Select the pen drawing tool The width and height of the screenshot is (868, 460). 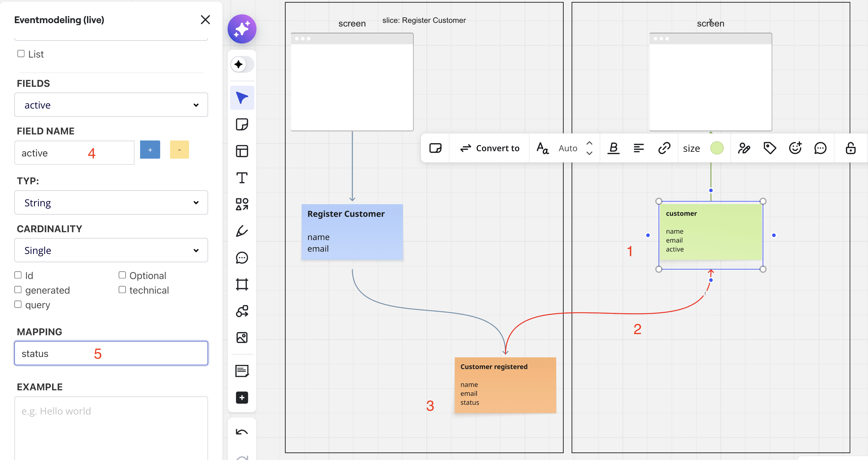coord(242,231)
